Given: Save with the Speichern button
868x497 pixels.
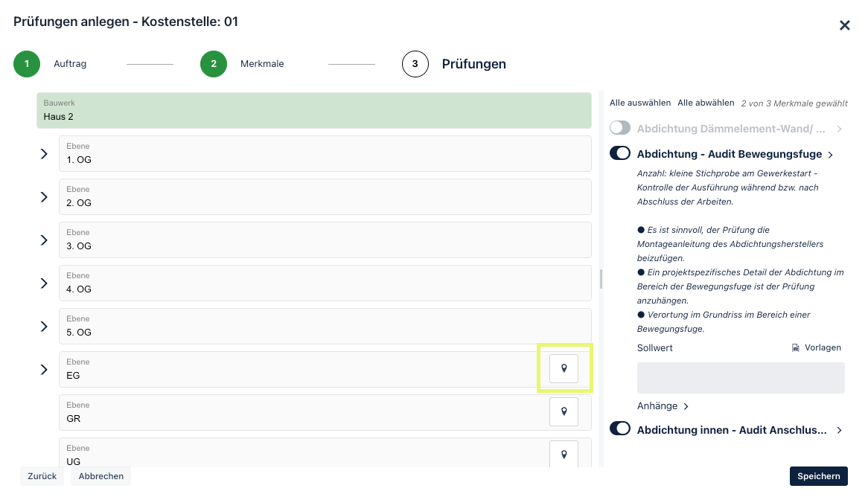Looking at the screenshot, I should tap(818, 476).
